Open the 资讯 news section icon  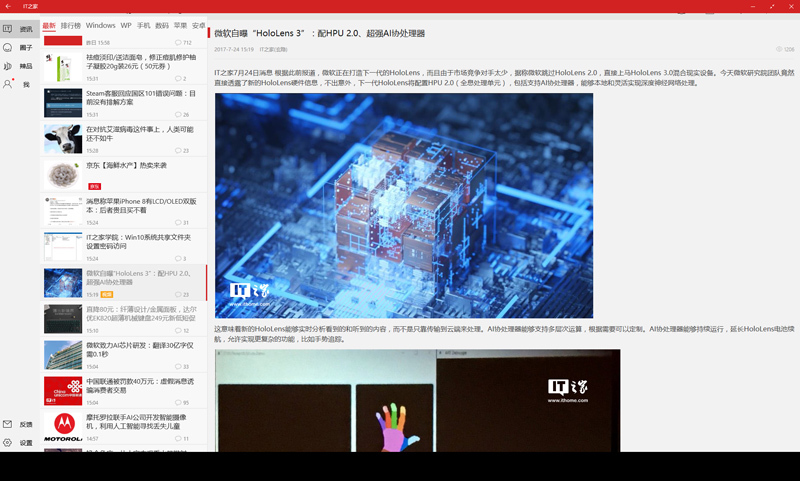[x=8, y=29]
